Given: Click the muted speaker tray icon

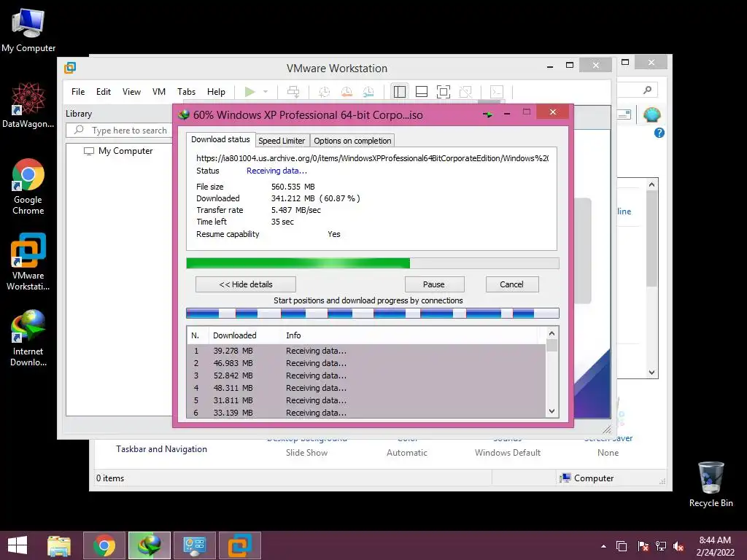Looking at the screenshot, I should [x=679, y=546].
